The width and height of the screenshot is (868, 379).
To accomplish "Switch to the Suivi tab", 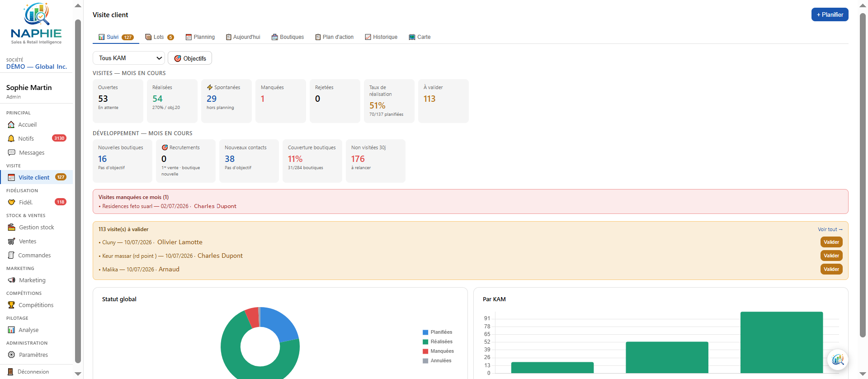I will point(116,37).
